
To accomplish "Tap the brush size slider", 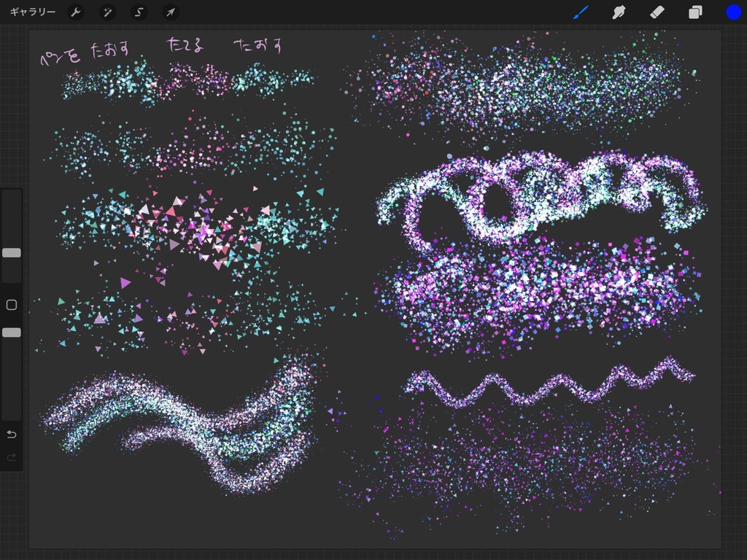I will pos(11,252).
